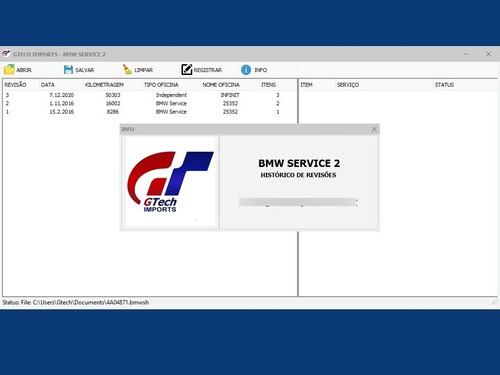Click the ITEM column header
Viewport: 500px width, 375px height.
pyautogui.click(x=306, y=85)
